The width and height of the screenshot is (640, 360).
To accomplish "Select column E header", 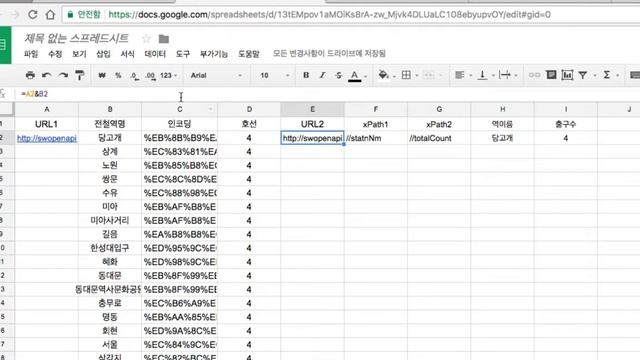I will coord(312,109).
